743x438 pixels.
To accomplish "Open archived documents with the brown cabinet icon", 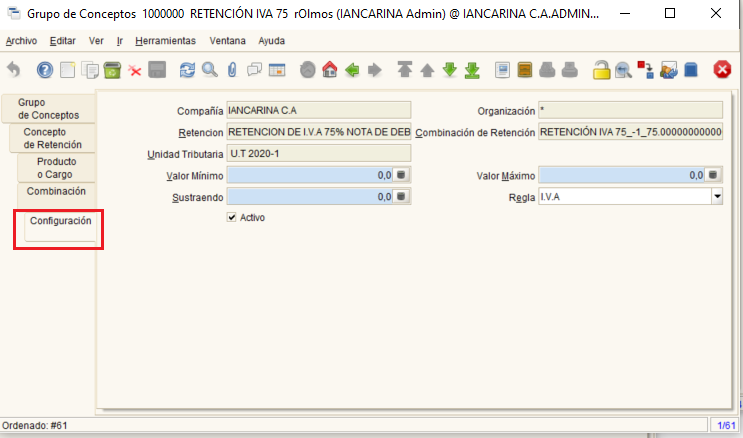I will (x=525, y=70).
